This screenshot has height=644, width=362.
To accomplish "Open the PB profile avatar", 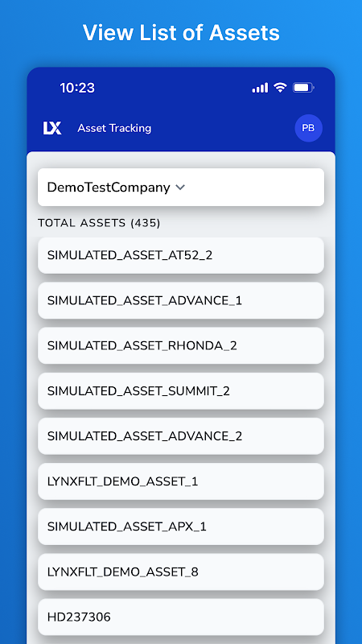I will pos(309,128).
